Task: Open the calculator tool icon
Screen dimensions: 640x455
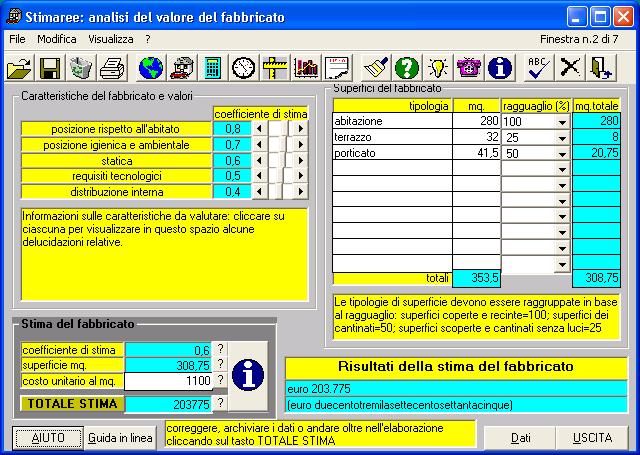Action: (212, 68)
